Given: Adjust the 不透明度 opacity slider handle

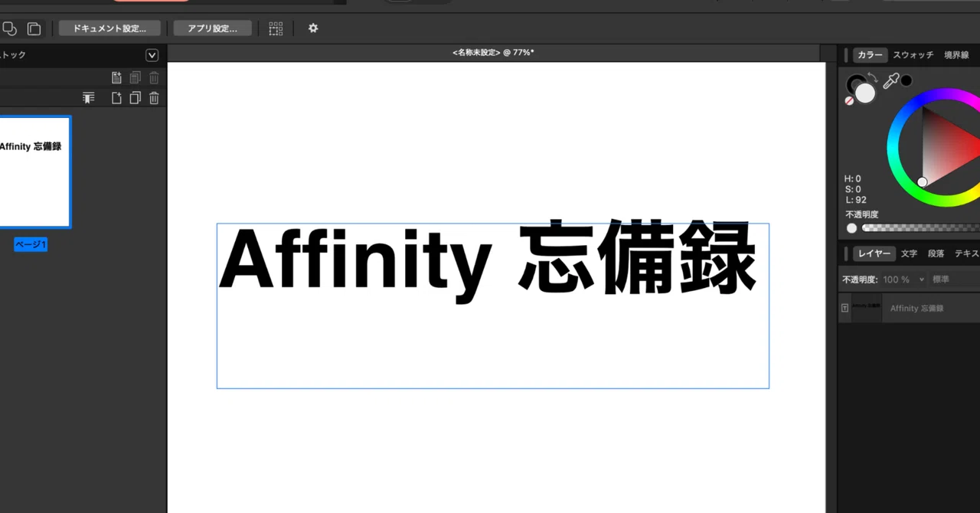Looking at the screenshot, I should [851, 228].
